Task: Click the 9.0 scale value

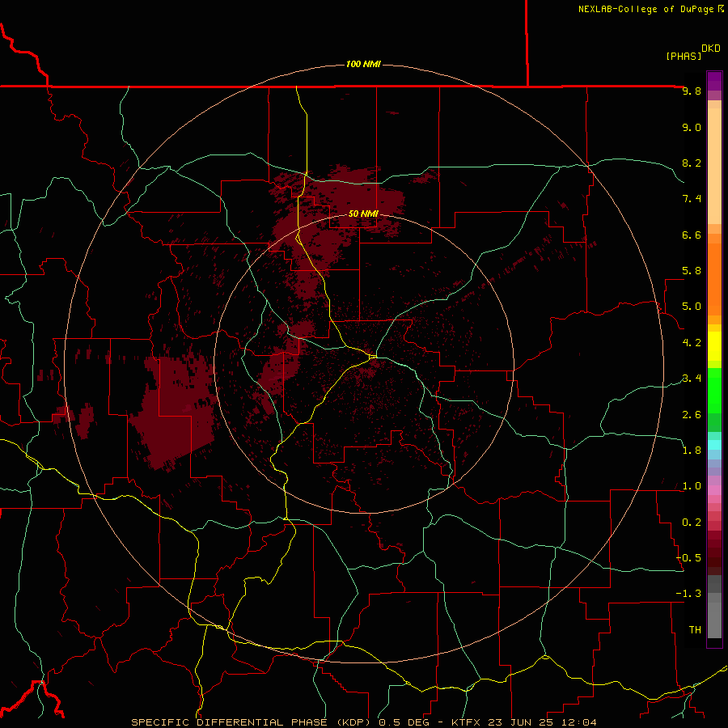Action: (692, 127)
